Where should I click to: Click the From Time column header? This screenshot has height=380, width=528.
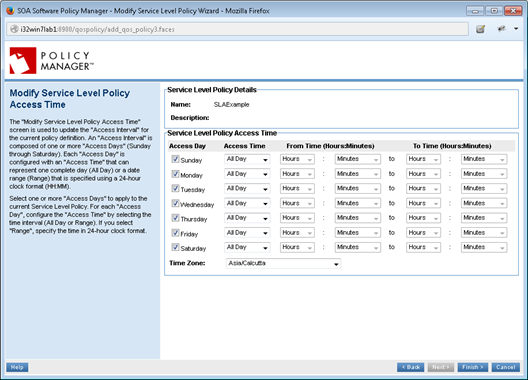(330, 146)
